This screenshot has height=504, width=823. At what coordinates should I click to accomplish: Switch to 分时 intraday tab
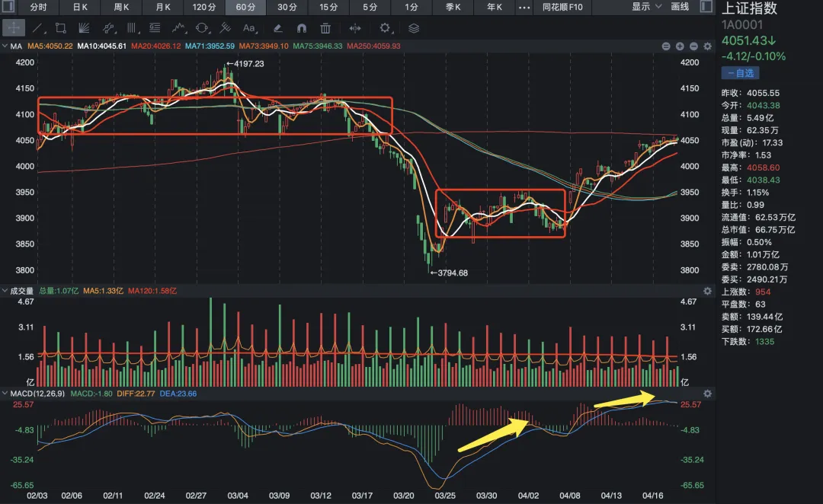[38, 7]
